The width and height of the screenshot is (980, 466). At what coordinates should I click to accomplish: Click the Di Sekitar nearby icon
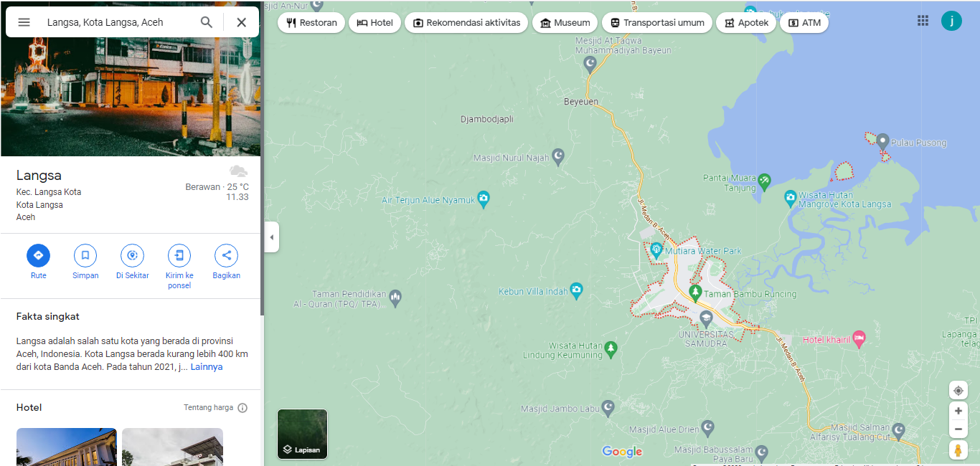[132, 255]
